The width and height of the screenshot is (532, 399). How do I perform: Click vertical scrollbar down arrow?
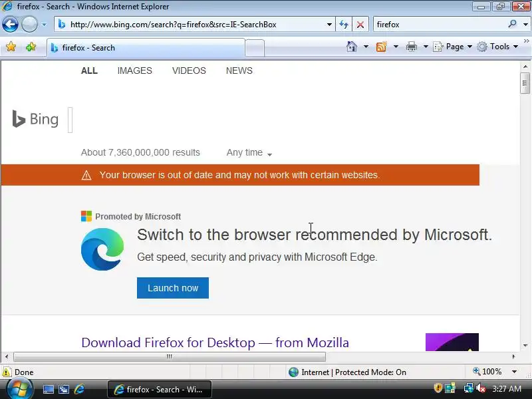coord(525,345)
